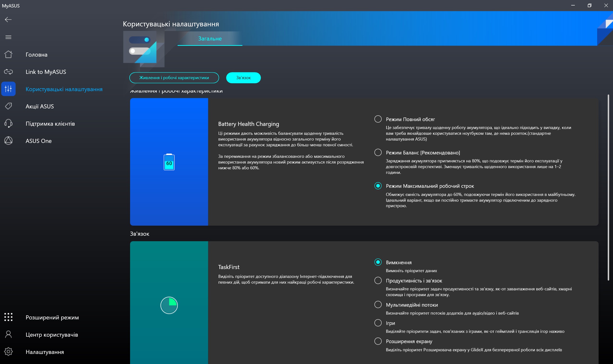The height and width of the screenshot is (364, 613).
Task: Collapse sidebar with hamburger menu icon
Action: [x=8, y=37]
